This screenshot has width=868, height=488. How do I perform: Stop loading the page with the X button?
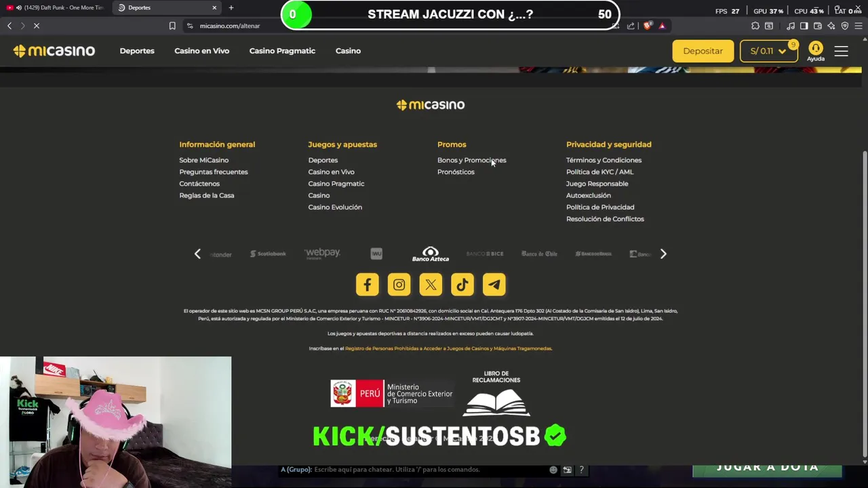pos(37,26)
